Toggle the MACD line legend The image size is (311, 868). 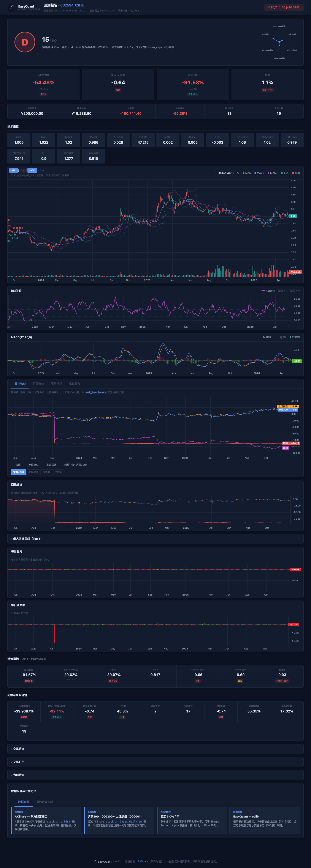pyautogui.click(x=265, y=337)
